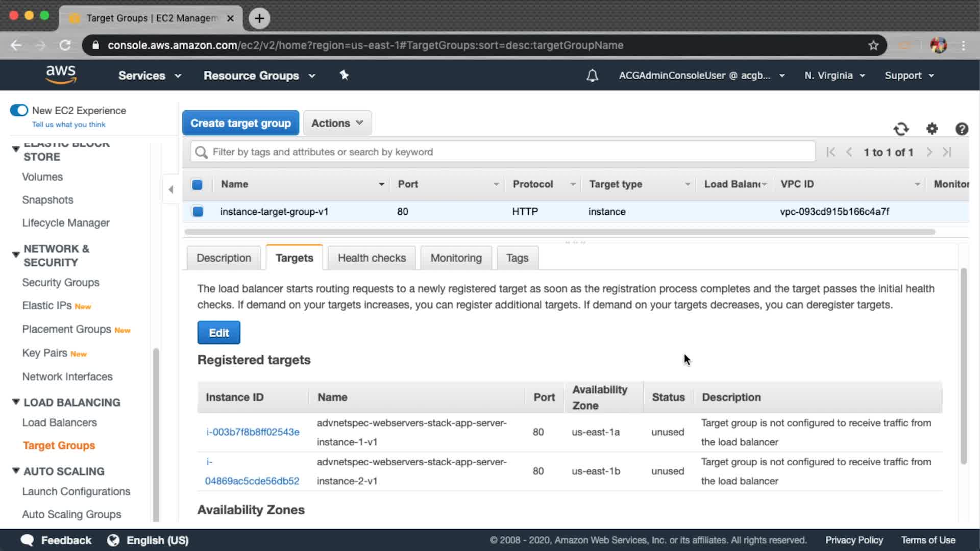Expand the Services menu

point(149,76)
